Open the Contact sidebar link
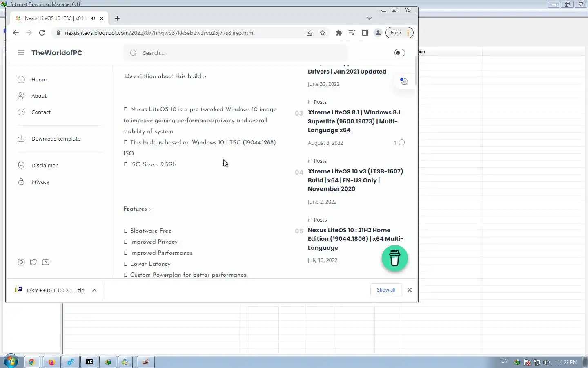The height and width of the screenshot is (368, 588). [41, 112]
